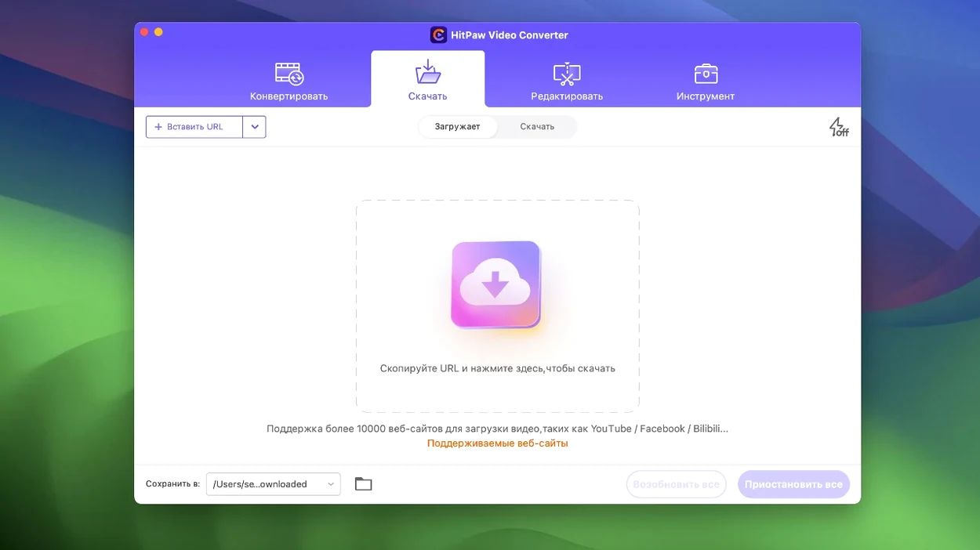Screen dimensions: 980x550
Task: Select the Загружает segment
Action: tap(458, 127)
